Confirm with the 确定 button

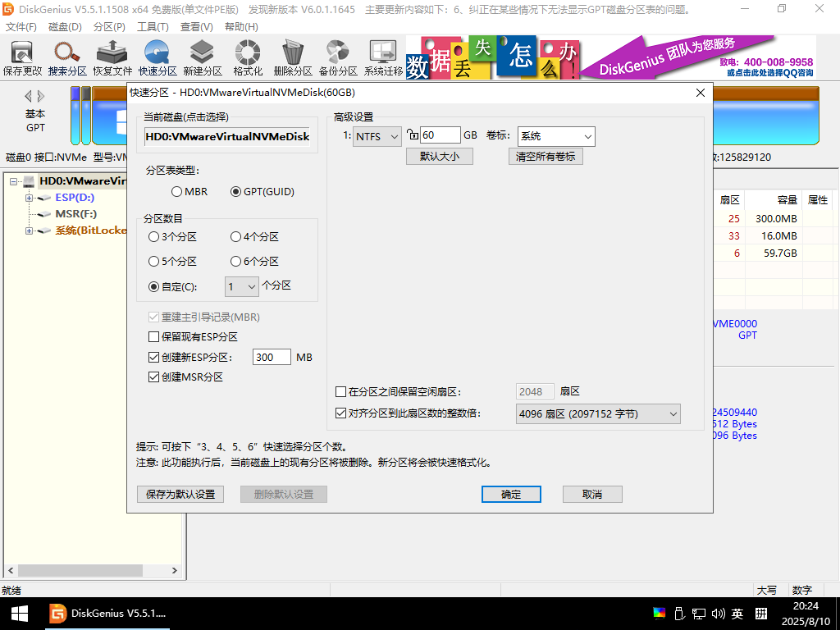tap(511, 494)
